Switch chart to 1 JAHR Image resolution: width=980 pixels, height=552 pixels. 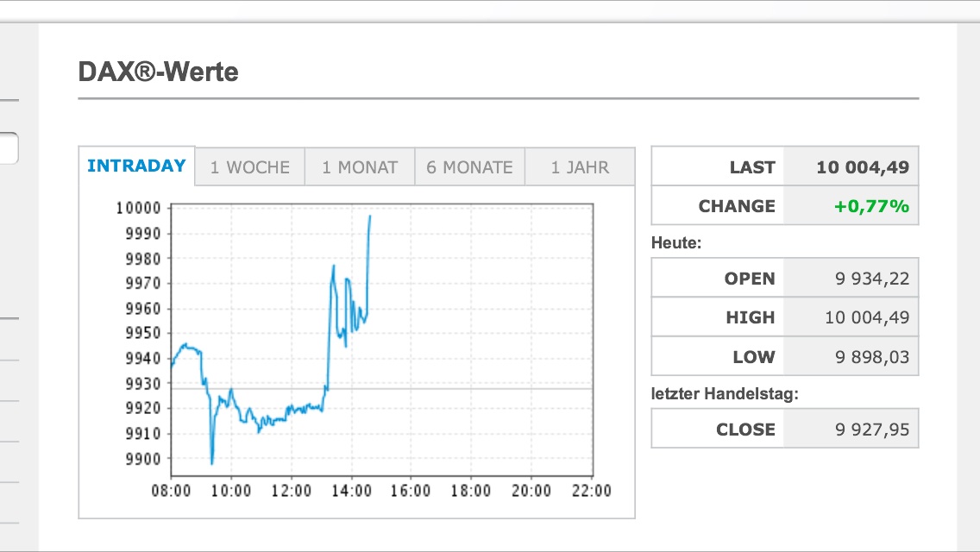pyautogui.click(x=580, y=167)
